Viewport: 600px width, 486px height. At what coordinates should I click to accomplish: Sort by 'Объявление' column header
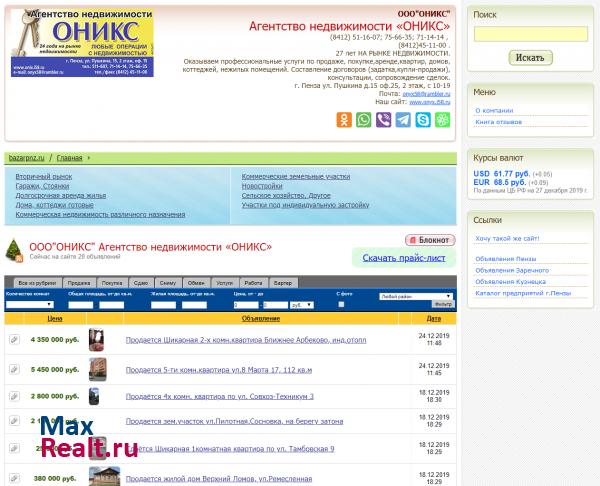261,318
